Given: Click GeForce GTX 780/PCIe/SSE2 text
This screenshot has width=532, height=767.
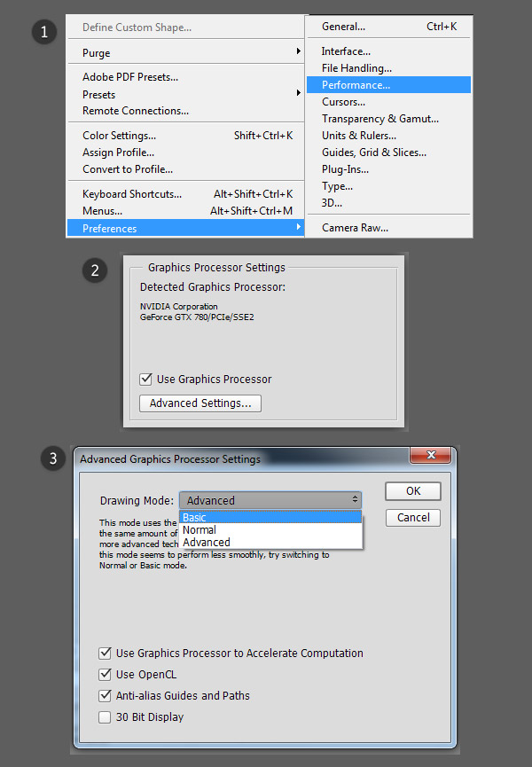Looking at the screenshot, I should 197,317.
